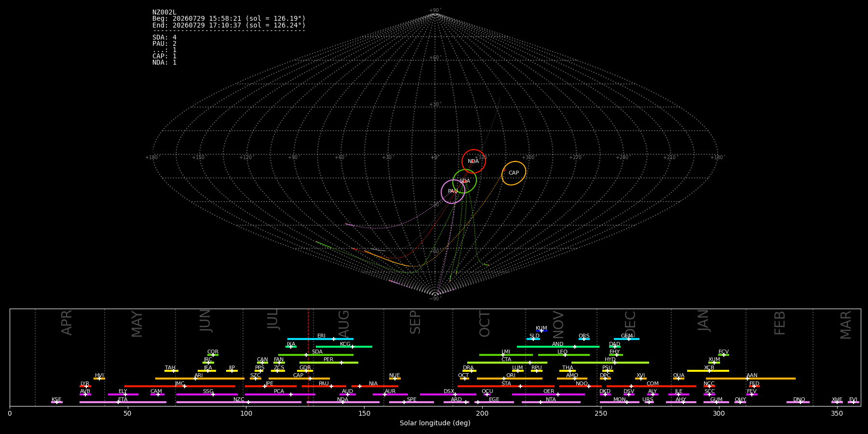
Task: Click the +270 grid label on the sky map
Action: [x=575, y=158]
